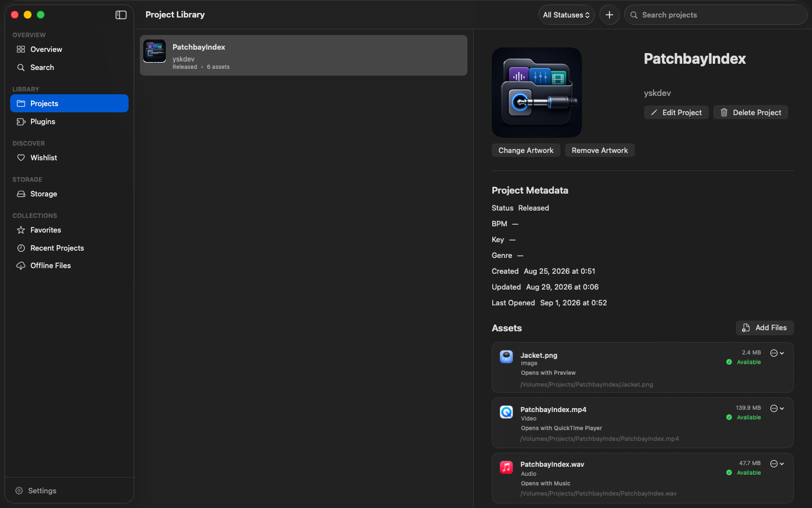Image resolution: width=812 pixels, height=508 pixels.
Task: Open Settings gear at sidebar bottom
Action: [36, 491]
